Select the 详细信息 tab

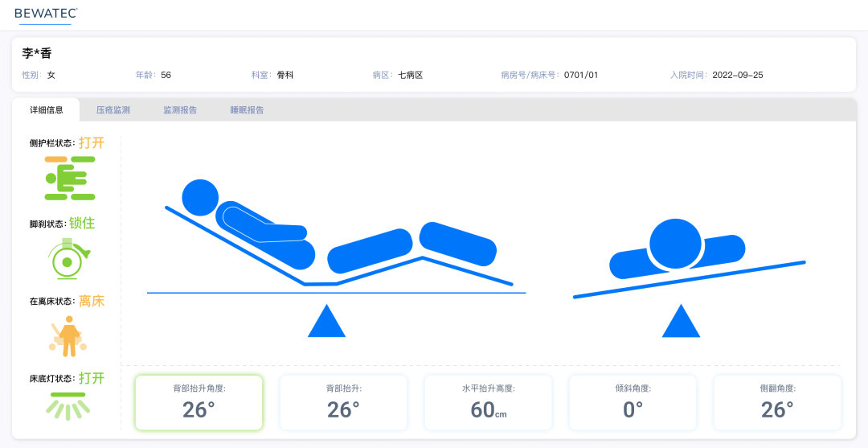coord(47,110)
